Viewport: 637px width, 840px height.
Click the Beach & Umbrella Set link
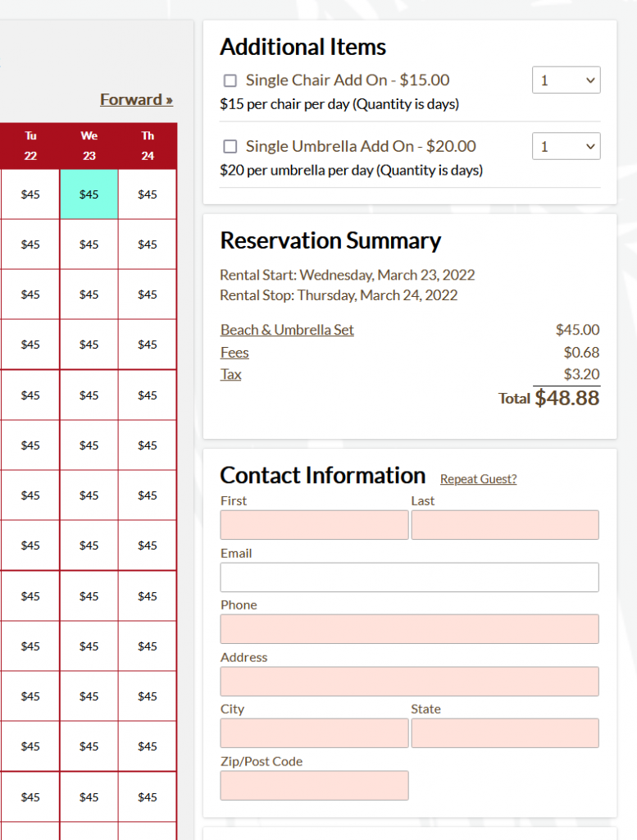pos(287,330)
